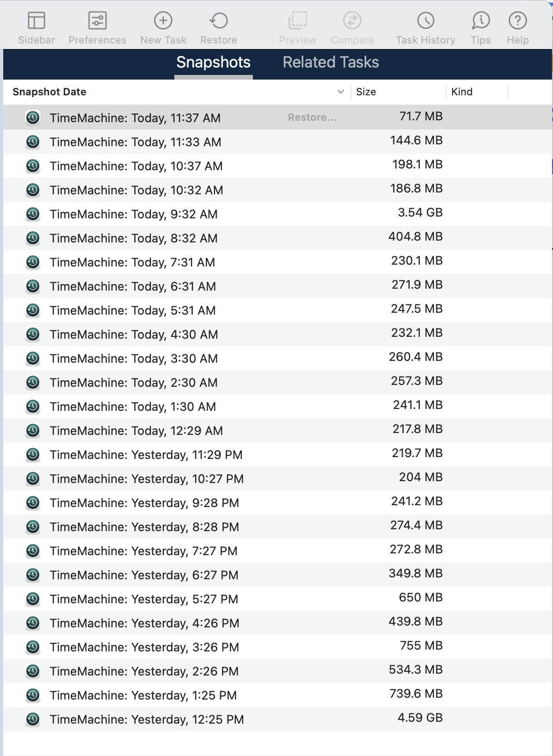Click the Compare toolbar icon
Image resolution: width=553 pixels, height=756 pixels.
352,21
